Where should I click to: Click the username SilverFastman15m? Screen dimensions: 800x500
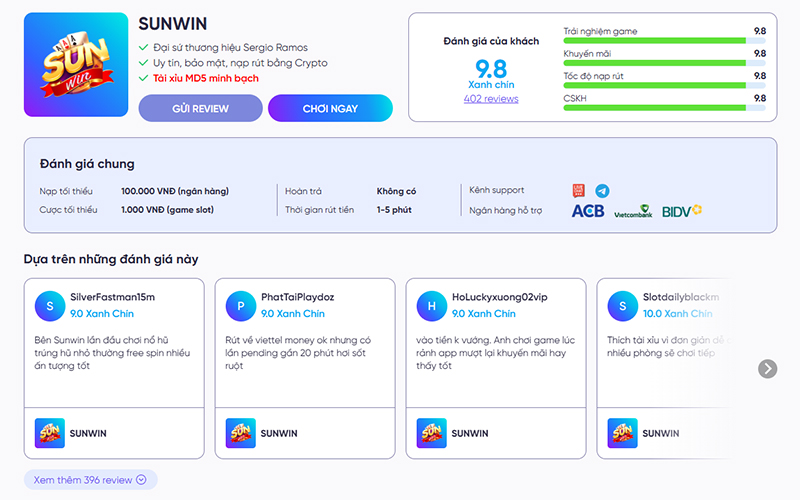coord(112,297)
